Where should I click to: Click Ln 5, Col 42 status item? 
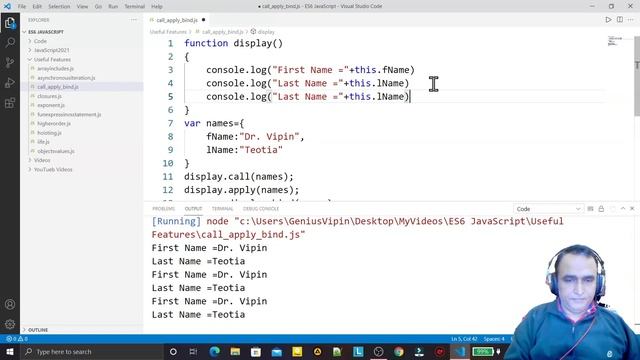[463, 339]
